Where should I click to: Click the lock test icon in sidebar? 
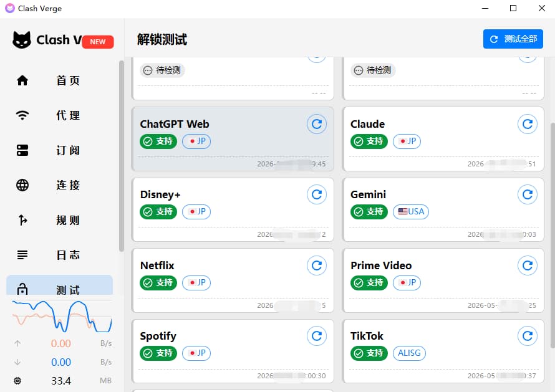[22, 289]
